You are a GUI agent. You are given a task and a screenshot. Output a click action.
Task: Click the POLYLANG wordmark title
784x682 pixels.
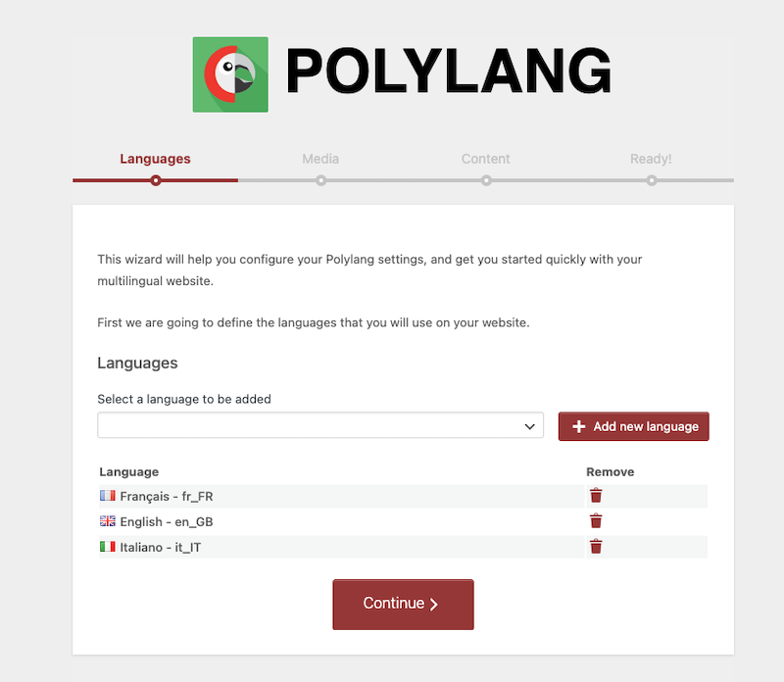tap(449, 72)
